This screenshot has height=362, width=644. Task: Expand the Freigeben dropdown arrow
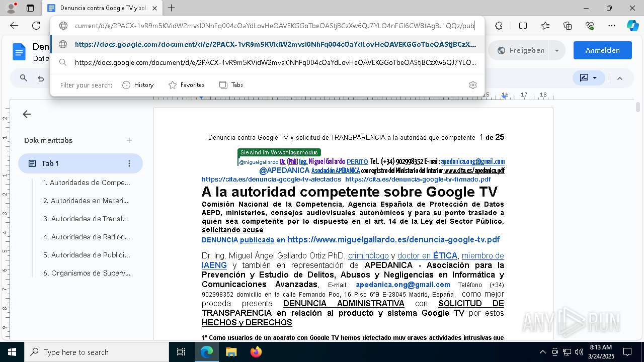556,50
